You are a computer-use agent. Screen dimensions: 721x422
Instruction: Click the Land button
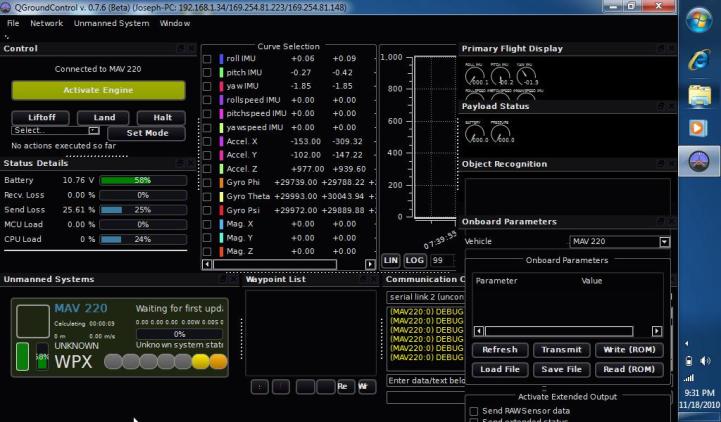pyautogui.click(x=103, y=118)
